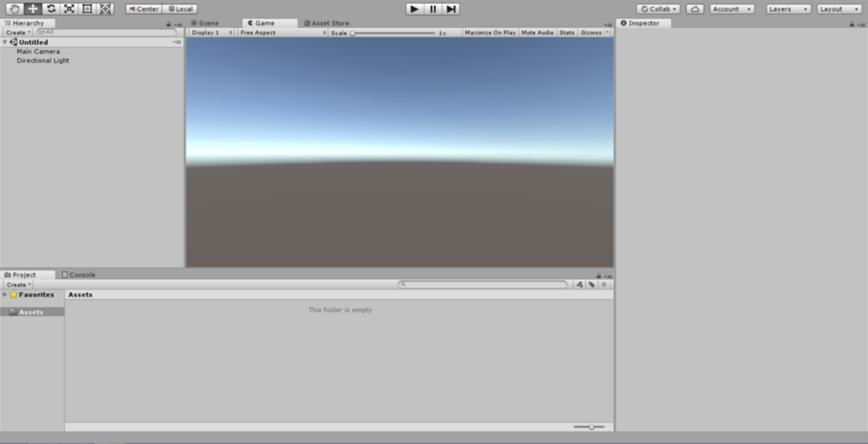Save search as favorite star
The width and height of the screenshot is (868, 444).
click(x=604, y=284)
